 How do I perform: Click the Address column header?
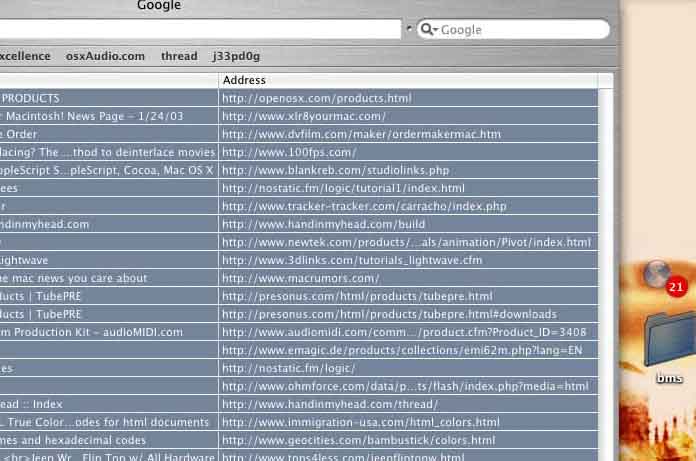(x=408, y=80)
